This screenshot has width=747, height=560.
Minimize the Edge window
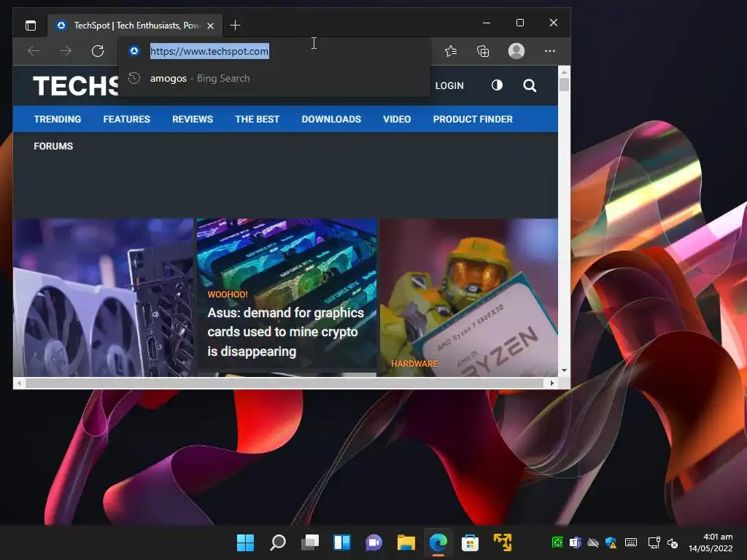487,23
